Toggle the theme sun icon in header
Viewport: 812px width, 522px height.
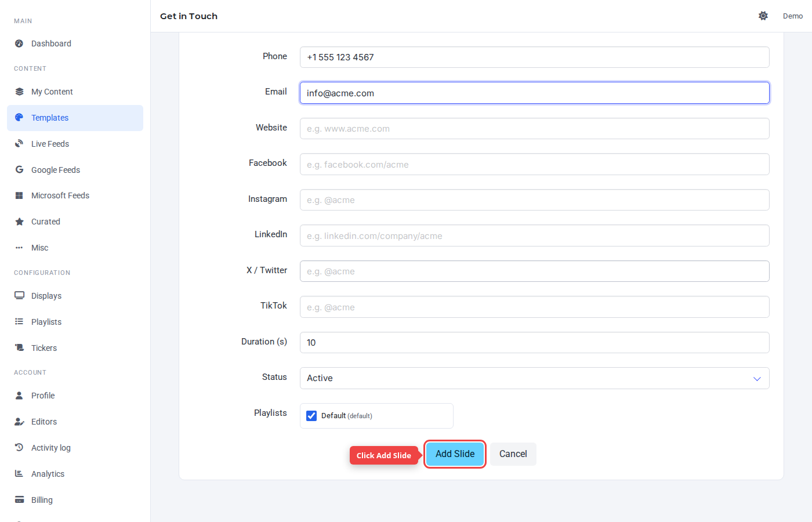(x=763, y=16)
